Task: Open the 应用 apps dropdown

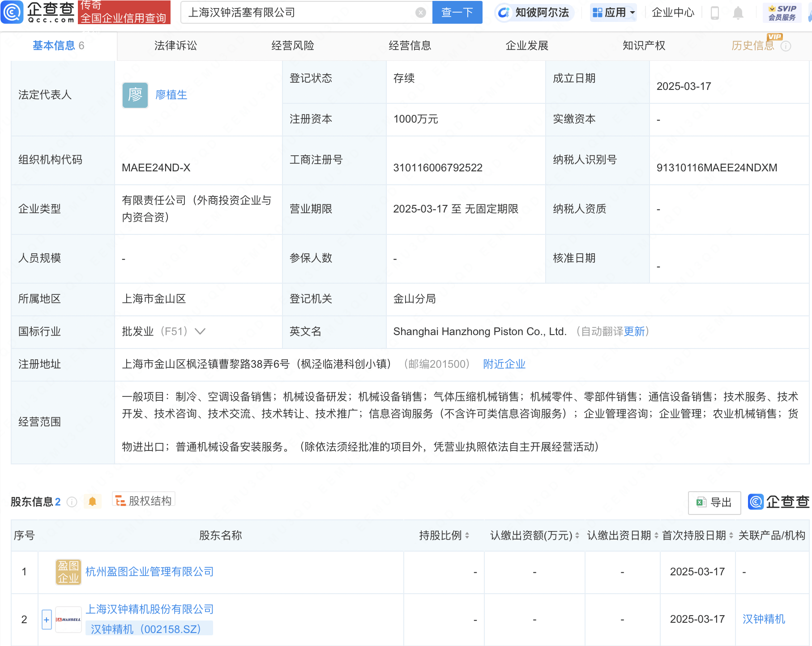Action: [613, 13]
